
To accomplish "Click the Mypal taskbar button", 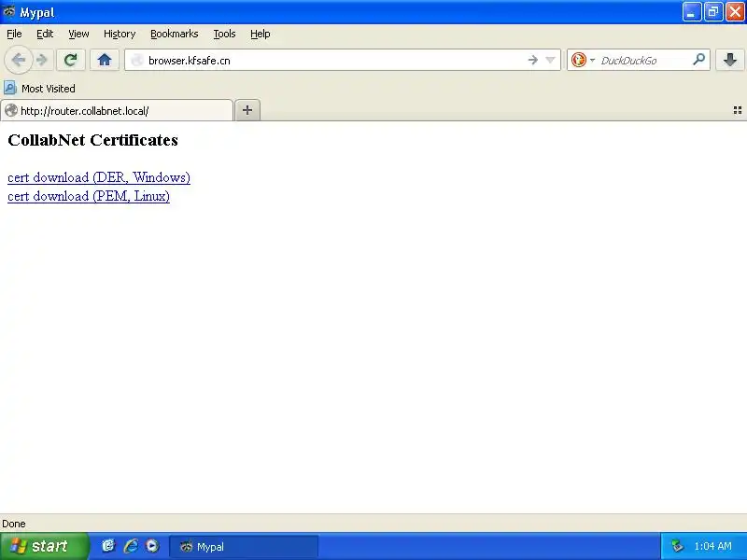I will pyautogui.click(x=244, y=547).
